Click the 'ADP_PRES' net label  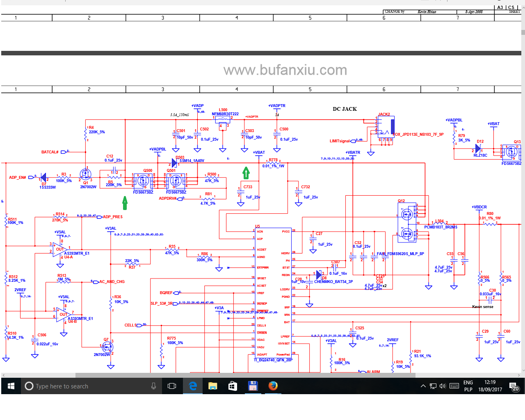click(x=113, y=217)
